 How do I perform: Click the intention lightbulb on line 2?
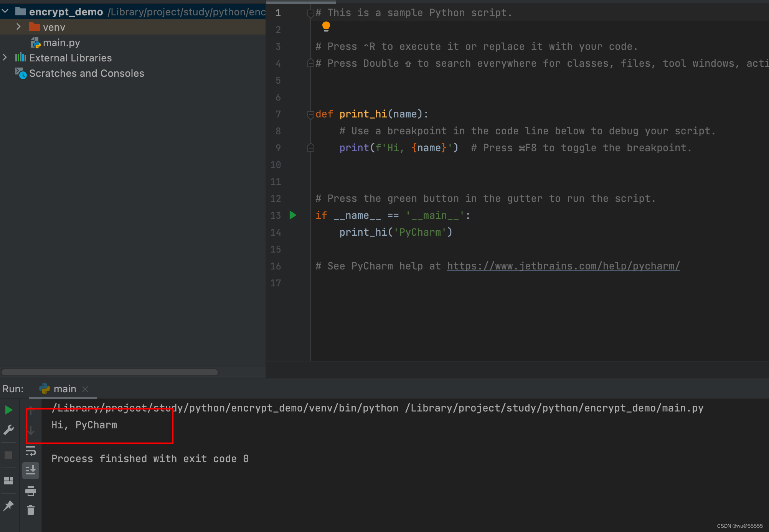click(x=326, y=26)
